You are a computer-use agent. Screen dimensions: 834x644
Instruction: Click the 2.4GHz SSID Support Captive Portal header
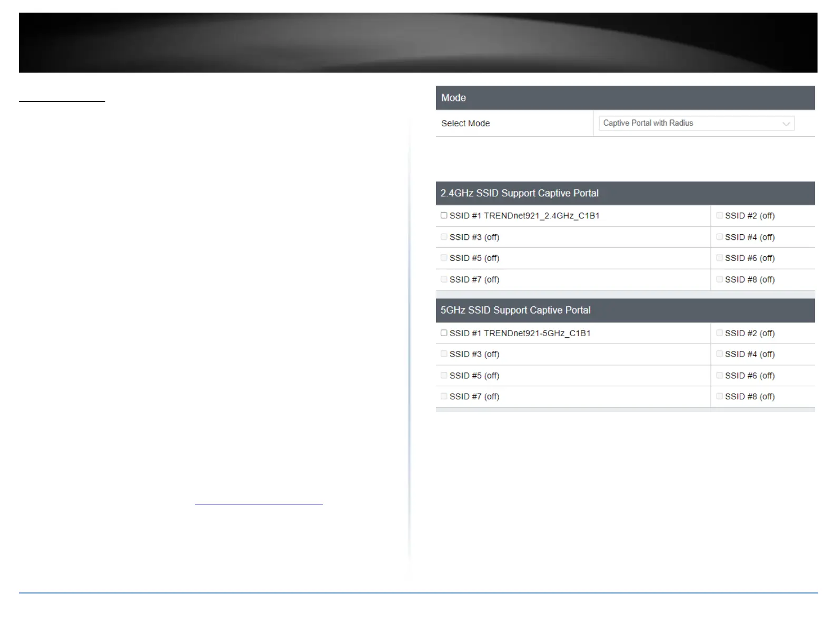tap(625, 193)
